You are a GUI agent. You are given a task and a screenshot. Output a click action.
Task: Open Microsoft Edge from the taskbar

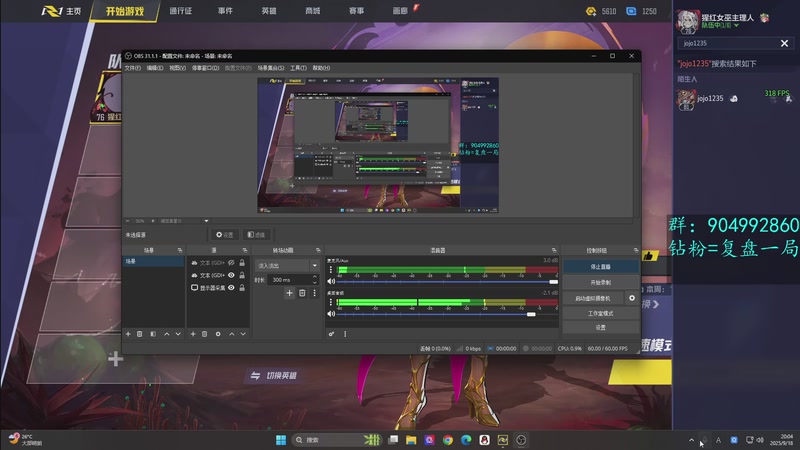pyautogui.click(x=466, y=440)
